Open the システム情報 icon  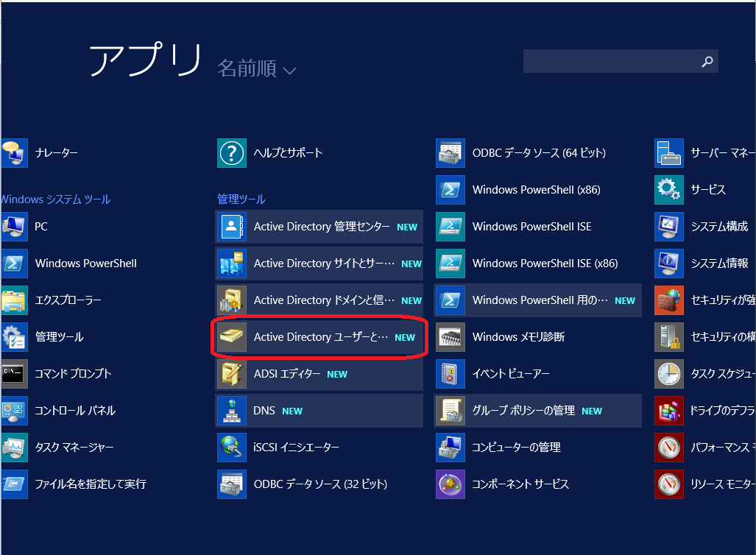669,264
